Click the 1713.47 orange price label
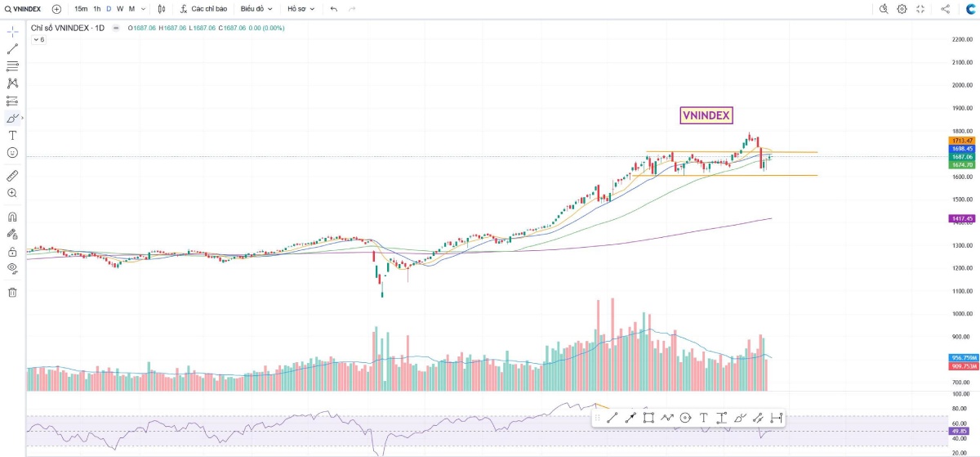Viewport: 980px width, 457px height. [961, 141]
